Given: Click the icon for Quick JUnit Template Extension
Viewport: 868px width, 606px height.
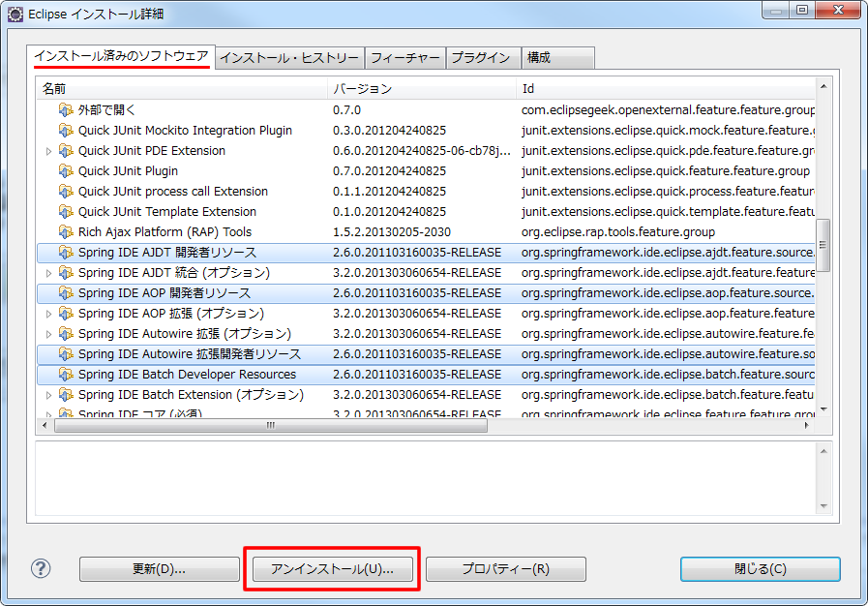Looking at the screenshot, I should [66, 212].
